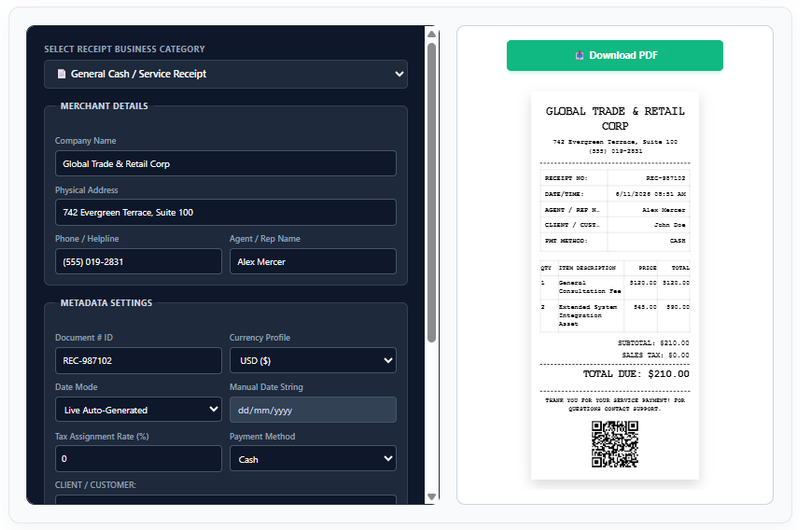Open the Date Mode dropdown

click(138, 410)
